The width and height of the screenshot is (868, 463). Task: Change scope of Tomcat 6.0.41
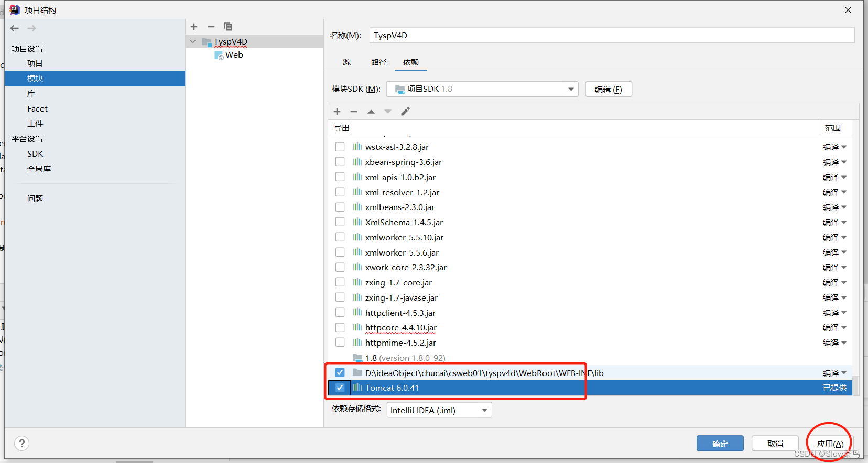(834, 388)
